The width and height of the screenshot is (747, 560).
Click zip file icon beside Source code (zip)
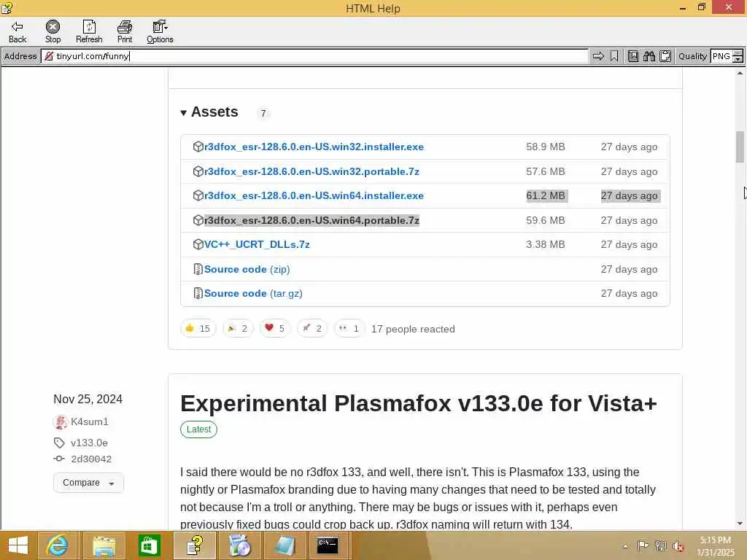[x=198, y=269]
